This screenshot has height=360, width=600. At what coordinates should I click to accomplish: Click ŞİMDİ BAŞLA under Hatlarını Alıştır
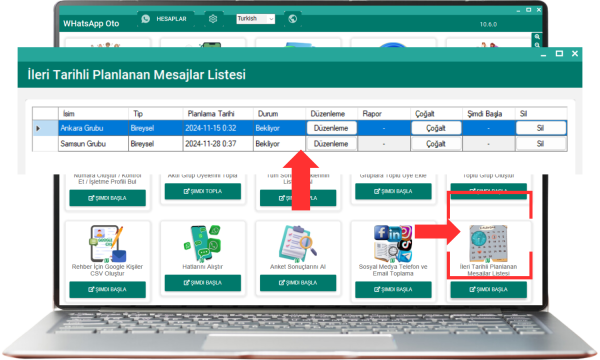pyautogui.click(x=203, y=283)
